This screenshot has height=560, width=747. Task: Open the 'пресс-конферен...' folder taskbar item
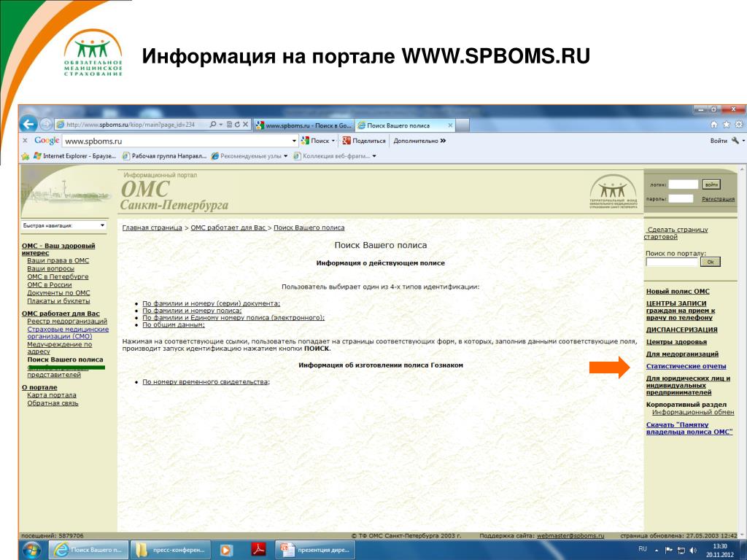point(171,550)
